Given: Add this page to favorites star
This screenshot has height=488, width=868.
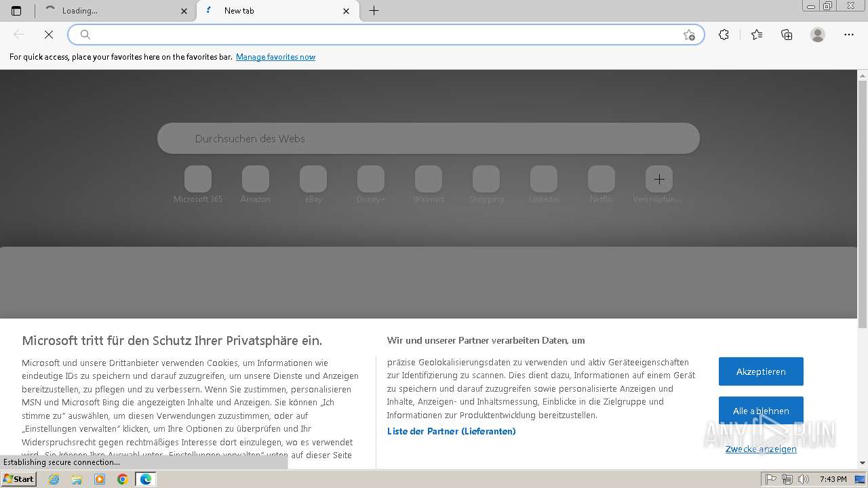Looking at the screenshot, I should tap(689, 35).
